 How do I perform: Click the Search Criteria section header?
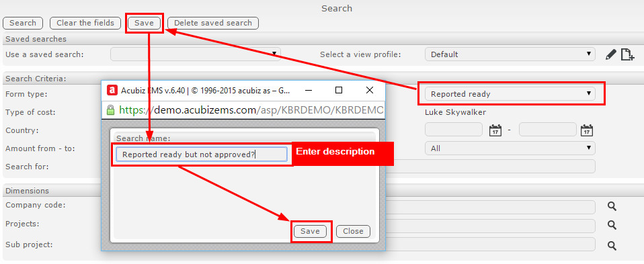tap(36, 79)
